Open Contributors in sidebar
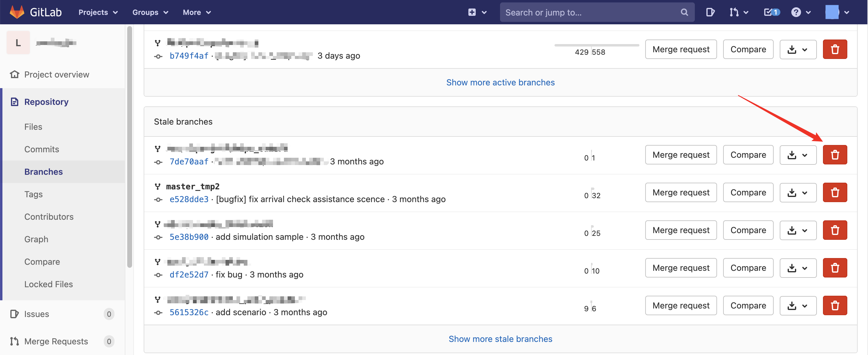Image resolution: width=868 pixels, height=355 pixels. pos(49,217)
